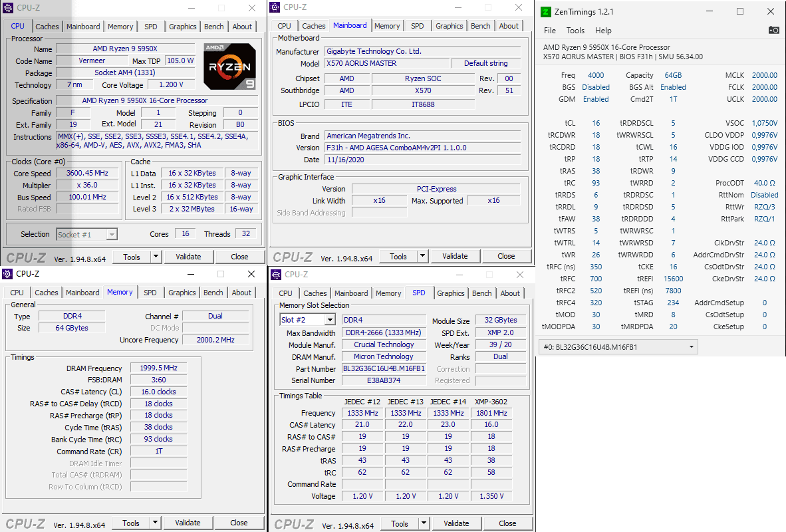Click the XMP-3602 frequency 1801 MHz cell

pyautogui.click(x=491, y=413)
